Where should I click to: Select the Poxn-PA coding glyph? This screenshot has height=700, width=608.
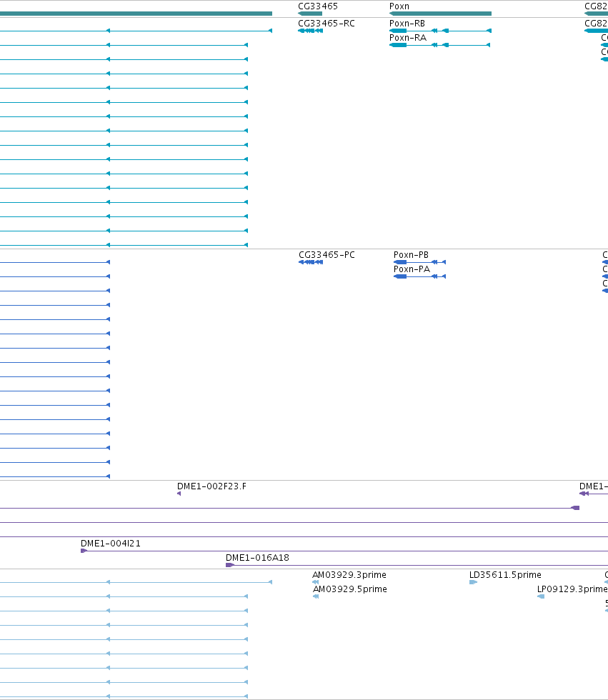(419, 276)
